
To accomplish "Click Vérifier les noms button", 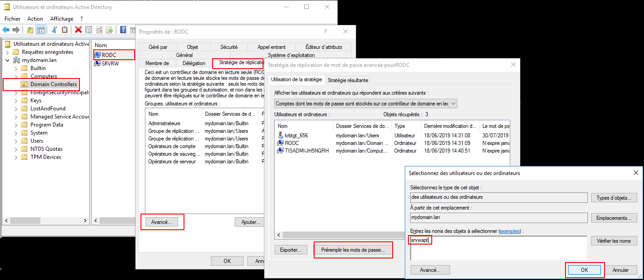I will point(613,241).
